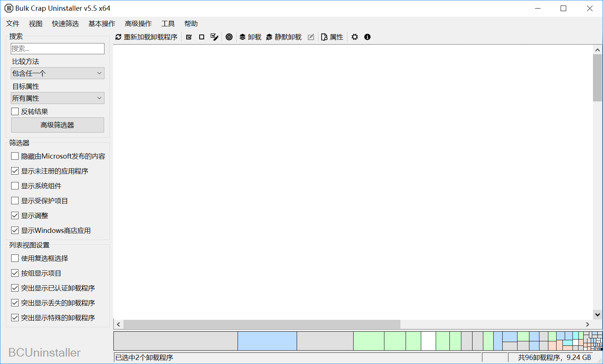The width and height of the screenshot is (603, 364).
Task: Click the first green treemap block
Action: (x=369, y=341)
